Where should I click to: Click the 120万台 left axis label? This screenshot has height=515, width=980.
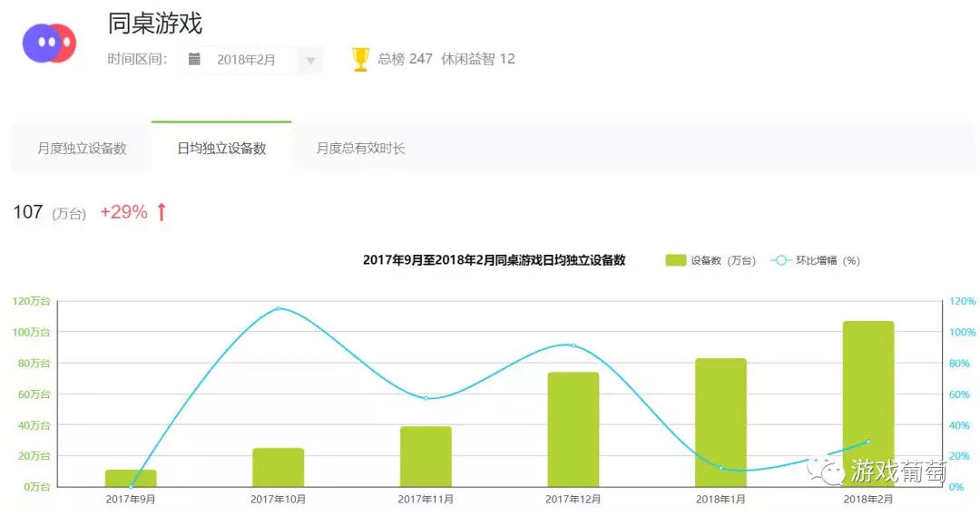click(x=31, y=301)
